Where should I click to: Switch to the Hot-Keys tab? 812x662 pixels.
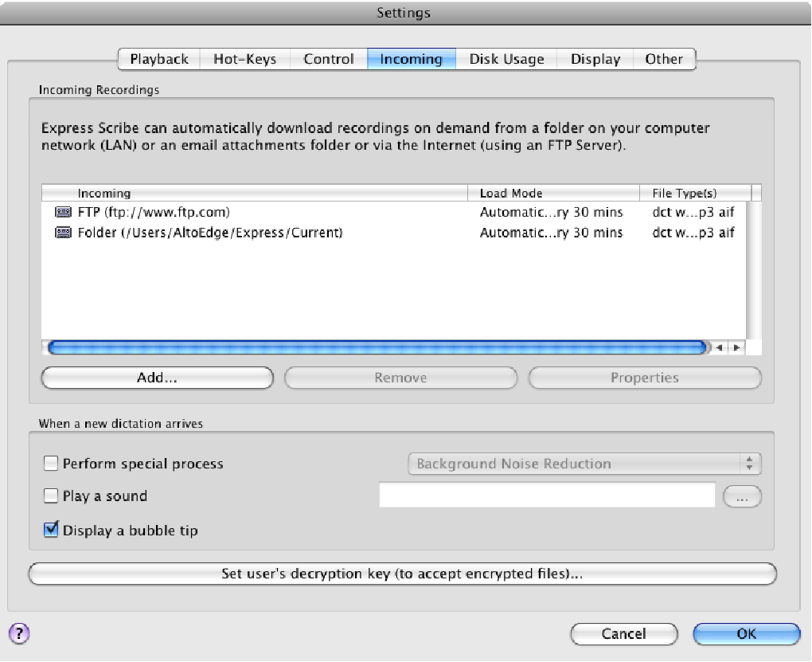click(245, 59)
